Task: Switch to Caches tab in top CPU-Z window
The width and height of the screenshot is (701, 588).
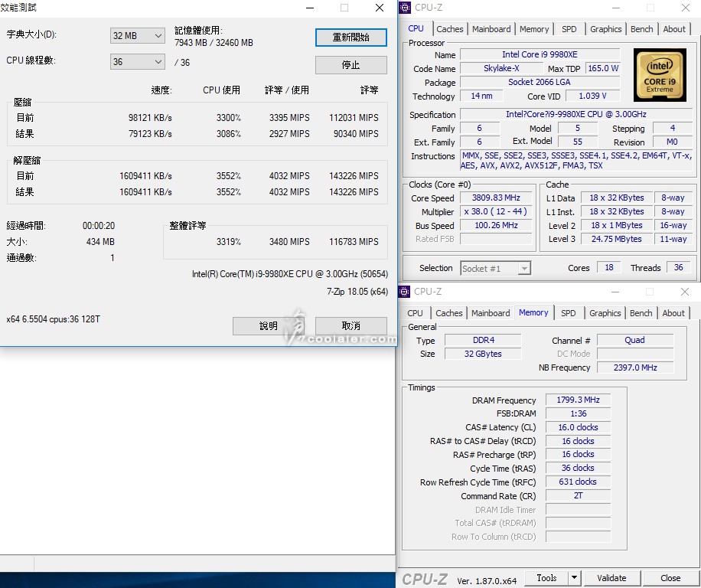Action: pos(450,29)
